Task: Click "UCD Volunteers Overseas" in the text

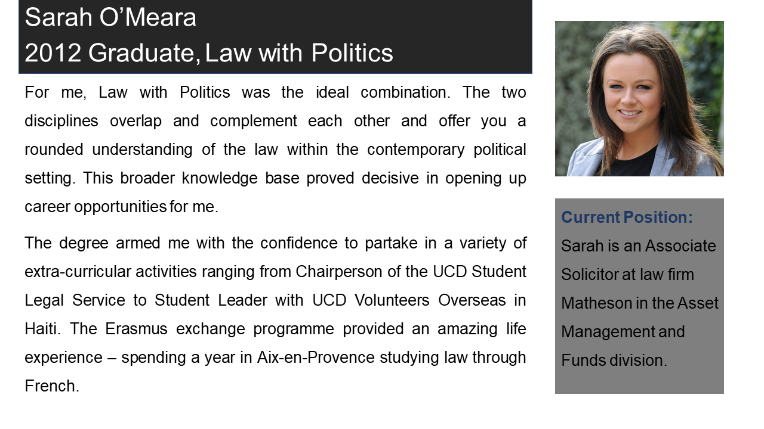Action: pos(391,300)
